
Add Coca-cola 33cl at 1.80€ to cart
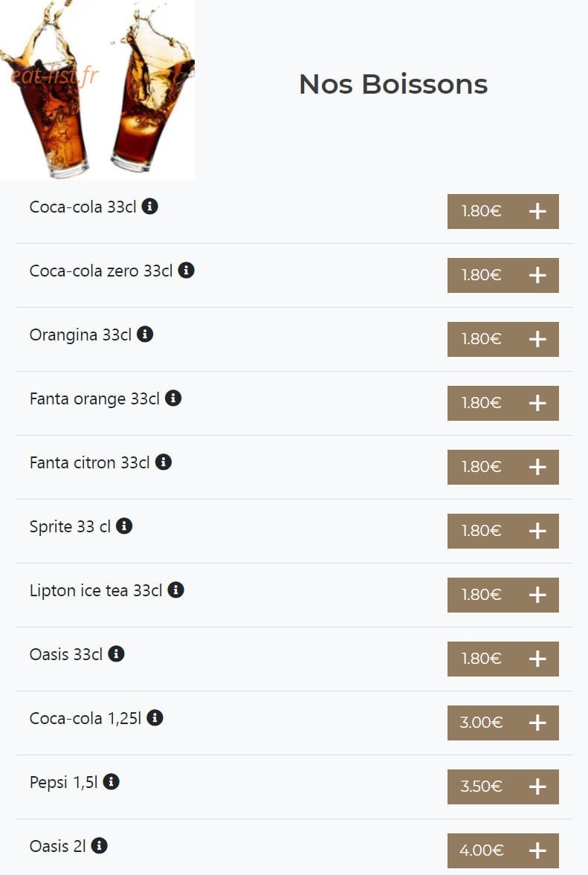503,211
